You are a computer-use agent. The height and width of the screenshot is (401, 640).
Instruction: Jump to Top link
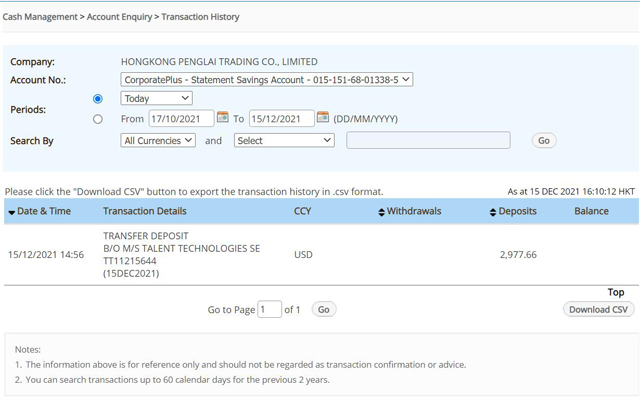[616, 292]
